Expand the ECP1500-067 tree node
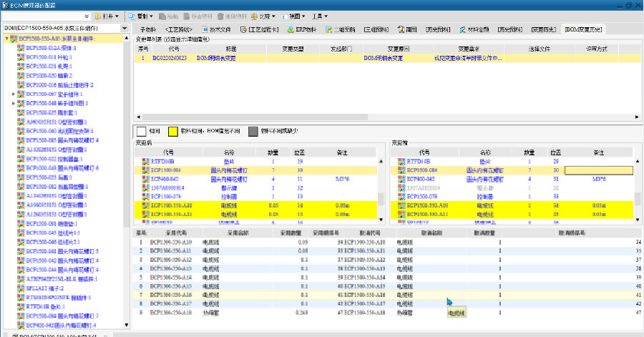644x337 pixels. [x=14, y=94]
